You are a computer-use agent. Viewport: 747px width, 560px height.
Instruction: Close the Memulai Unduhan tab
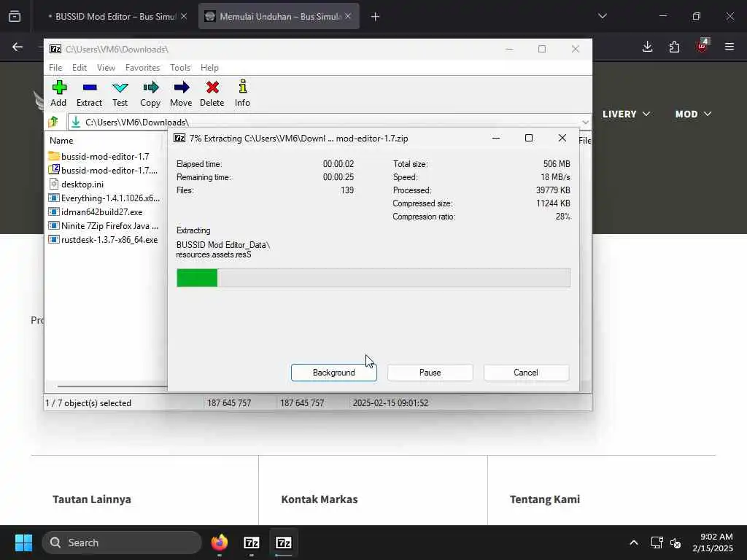348,16
